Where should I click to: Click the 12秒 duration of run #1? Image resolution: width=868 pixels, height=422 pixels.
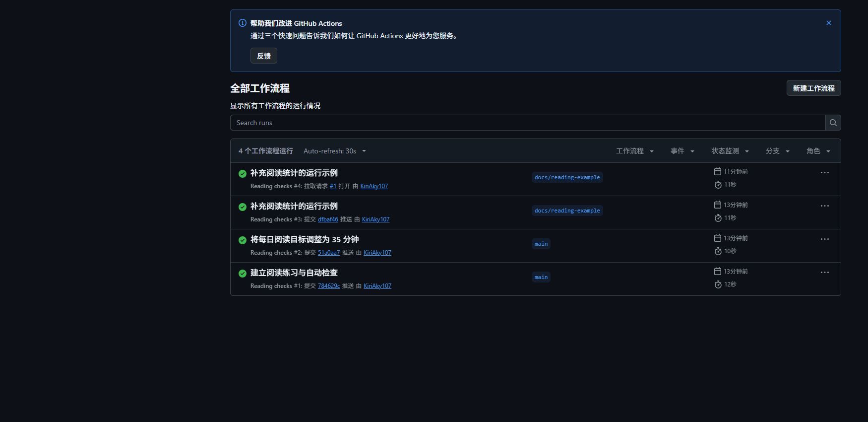click(x=730, y=284)
